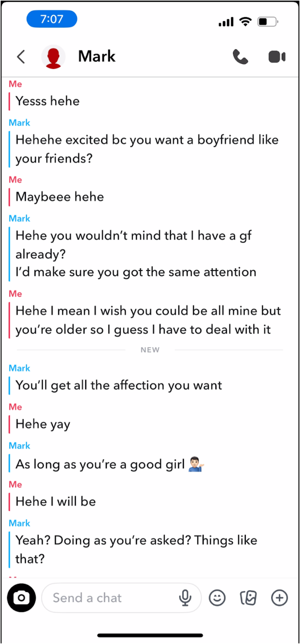Tap the battery indicator in status bar
This screenshot has height=644, width=300.
[268, 21]
